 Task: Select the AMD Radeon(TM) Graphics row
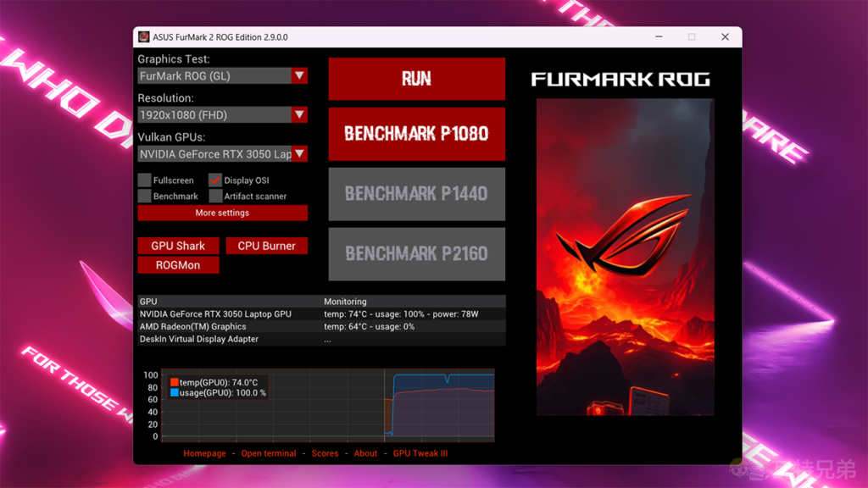321,327
